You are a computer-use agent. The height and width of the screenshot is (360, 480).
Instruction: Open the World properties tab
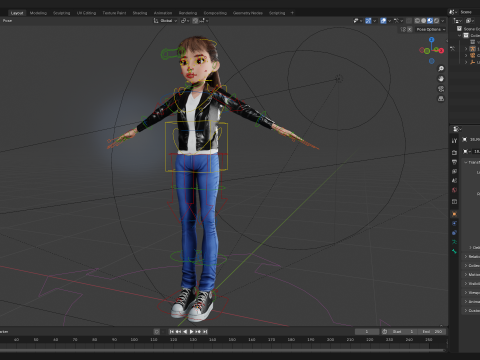pyautogui.click(x=454, y=190)
